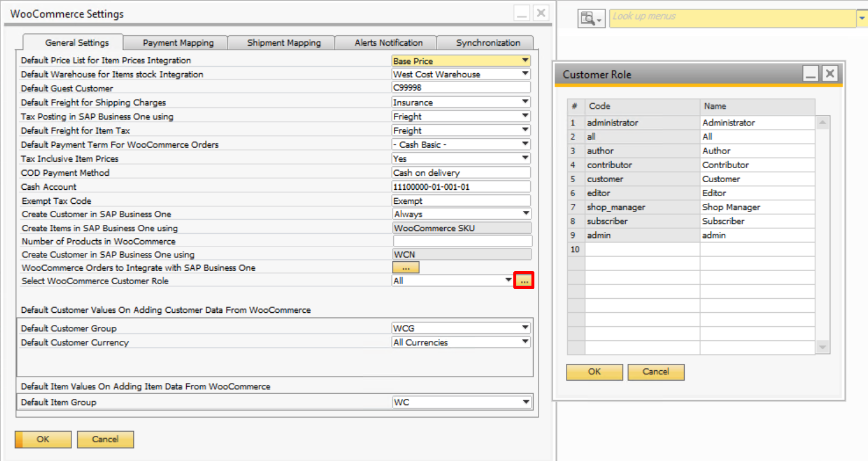Screen dimensions: 868x461
Task: Select the Contributor name cell
Action: 757,165
